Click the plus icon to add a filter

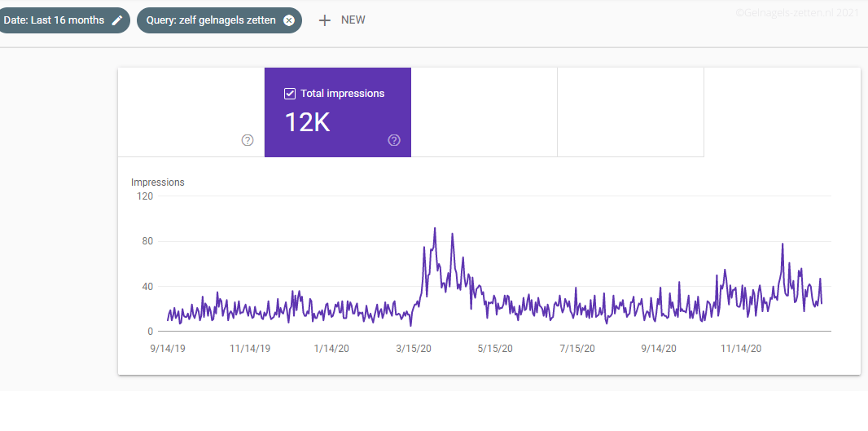pos(324,20)
